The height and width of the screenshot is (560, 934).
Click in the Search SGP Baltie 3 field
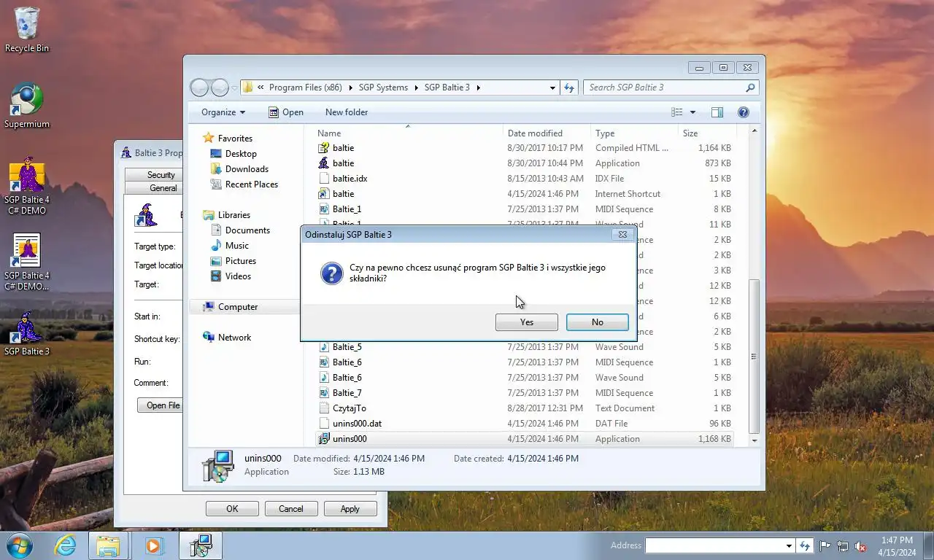point(665,87)
